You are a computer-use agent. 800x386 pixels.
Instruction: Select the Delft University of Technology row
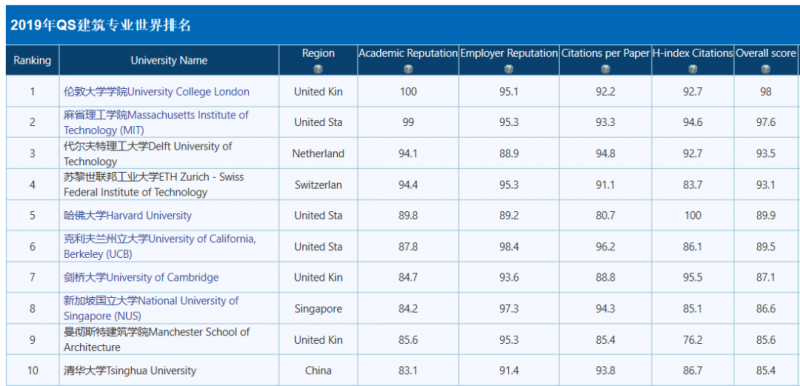coord(402,153)
